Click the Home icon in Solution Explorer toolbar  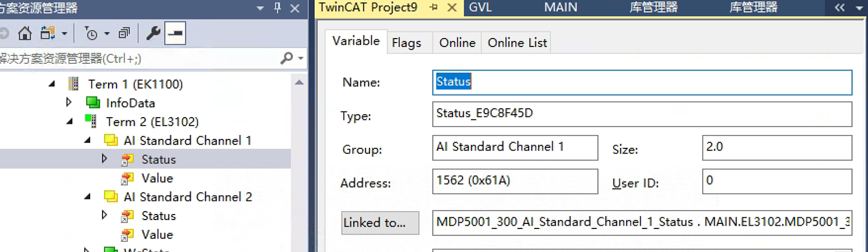pos(25,34)
